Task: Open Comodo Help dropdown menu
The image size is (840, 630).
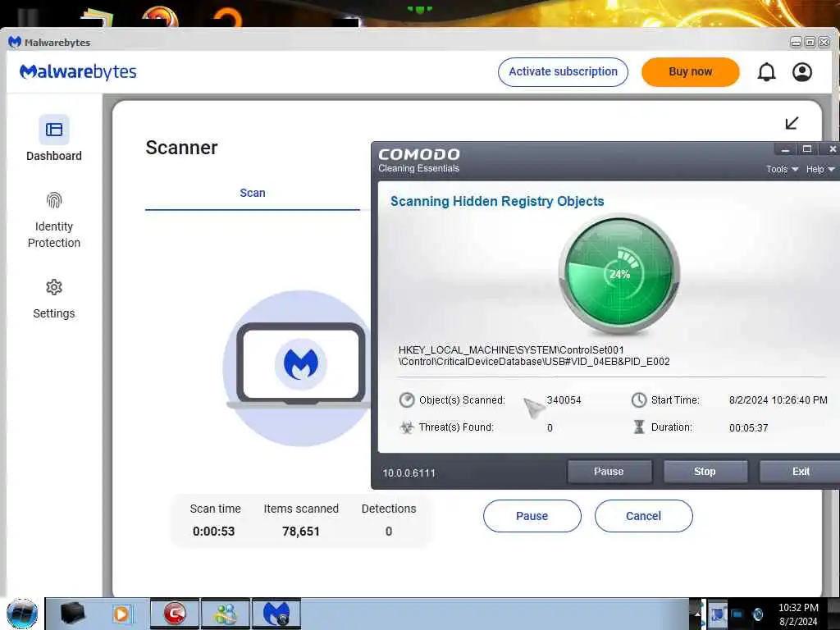Action: [819, 169]
